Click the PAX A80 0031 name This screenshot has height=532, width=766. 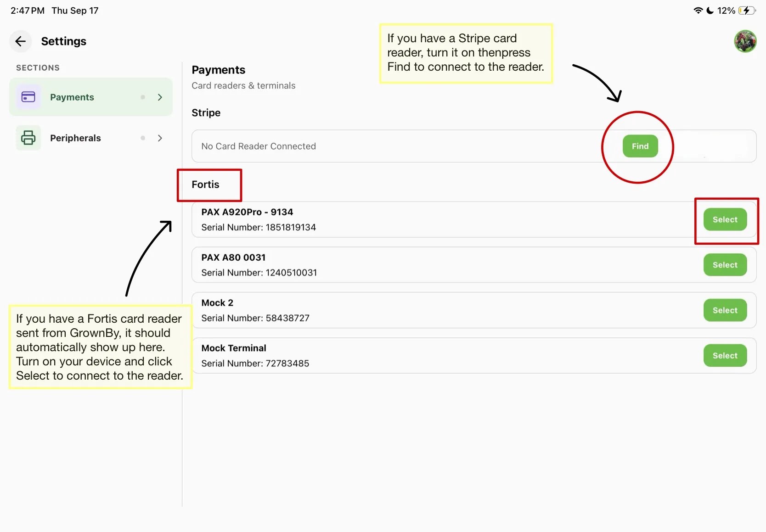(233, 258)
